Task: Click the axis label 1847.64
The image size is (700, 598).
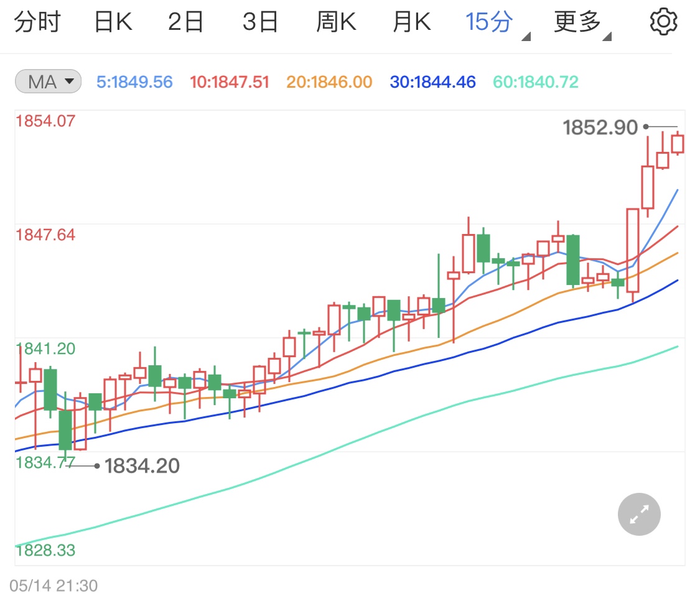Action: [x=45, y=235]
